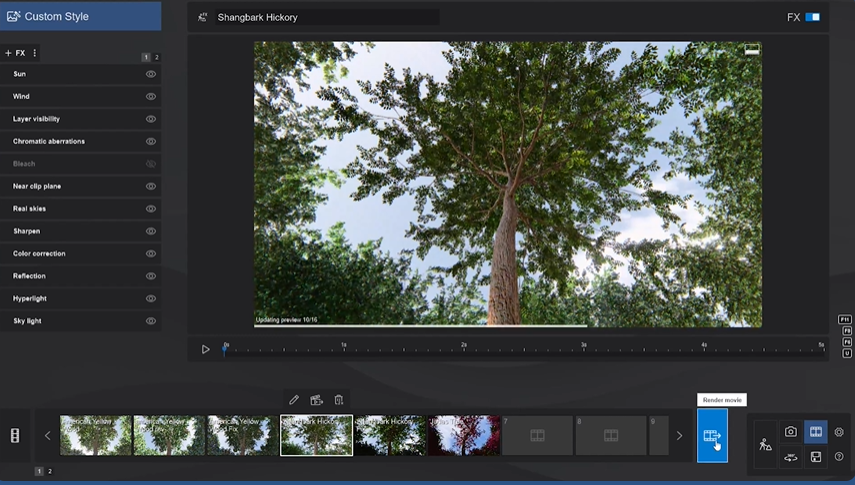Switch to effects page 2 tab
Viewport: 855px width, 485px height.
coord(156,58)
